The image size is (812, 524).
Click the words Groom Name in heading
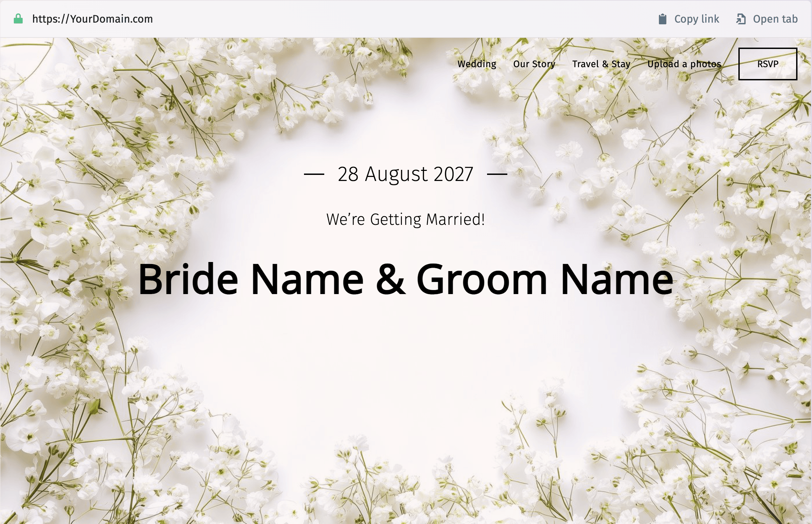[544, 280]
